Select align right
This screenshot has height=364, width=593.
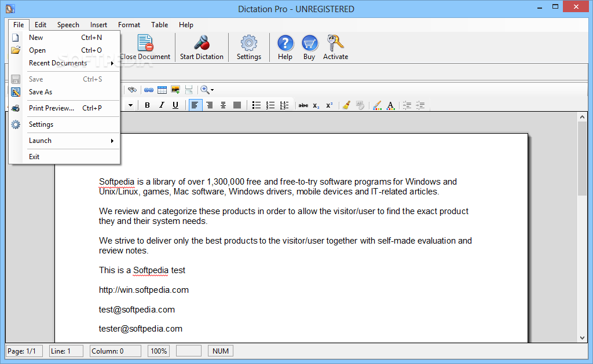(209, 105)
